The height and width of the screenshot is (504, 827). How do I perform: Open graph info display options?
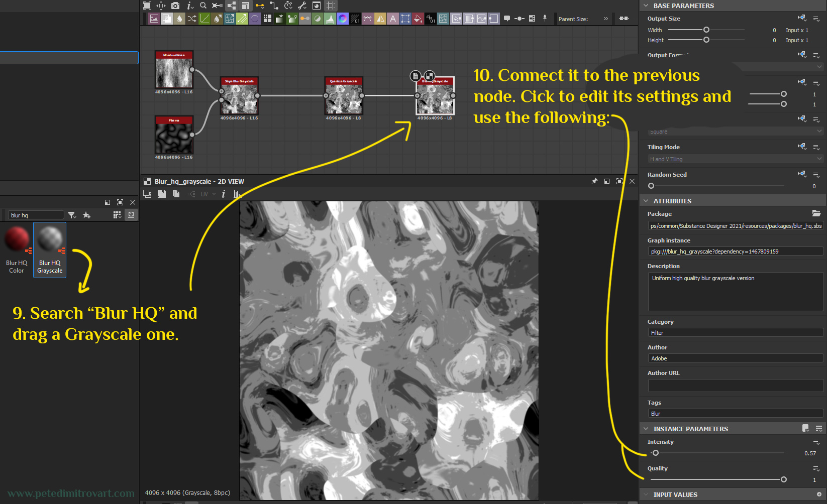click(x=189, y=6)
